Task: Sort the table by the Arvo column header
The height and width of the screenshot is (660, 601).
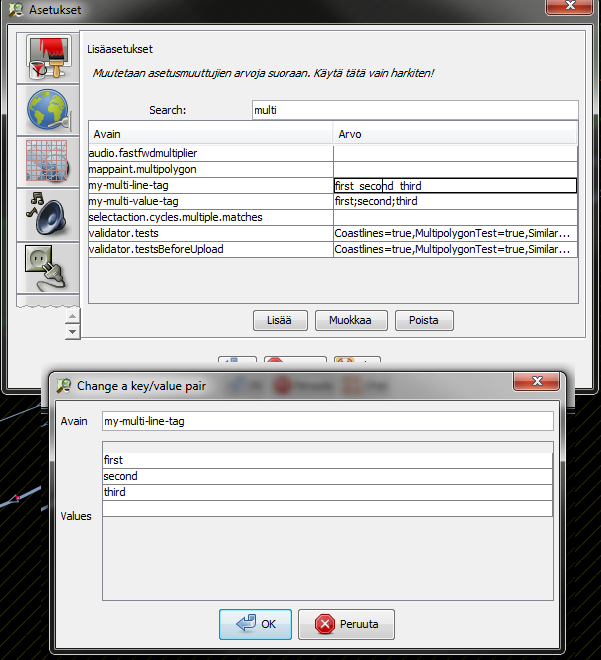Action: (455, 133)
